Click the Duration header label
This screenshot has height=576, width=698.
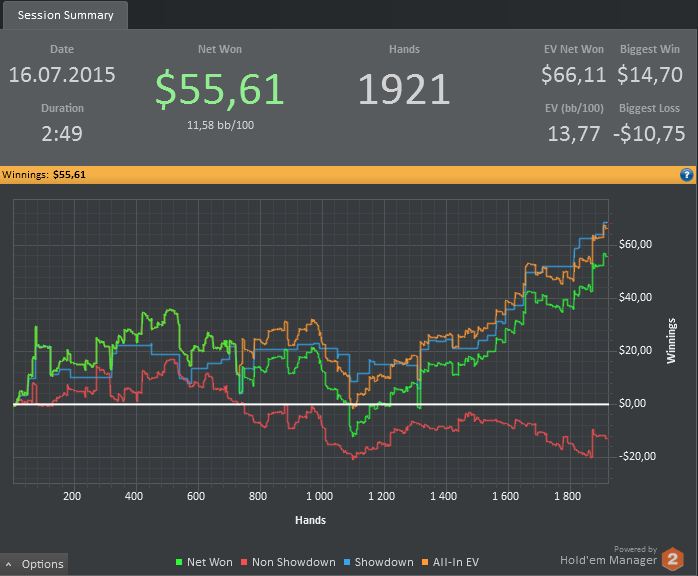pyautogui.click(x=62, y=108)
